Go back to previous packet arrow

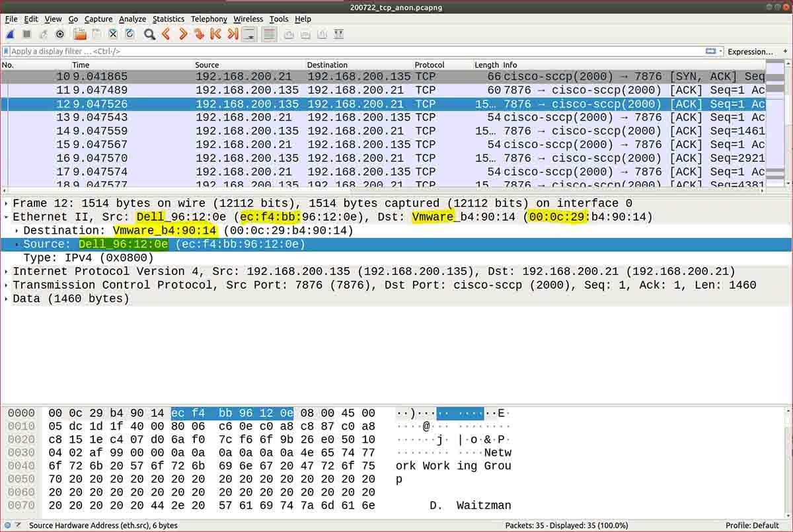point(166,34)
